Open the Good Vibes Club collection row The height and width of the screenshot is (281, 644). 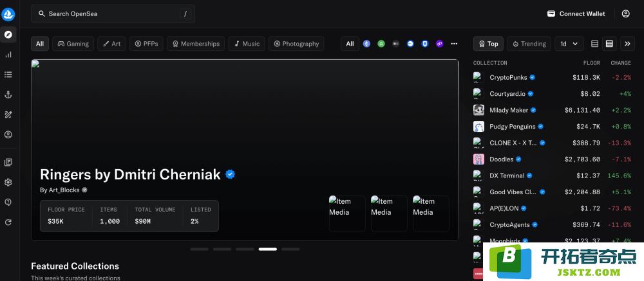(552, 192)
